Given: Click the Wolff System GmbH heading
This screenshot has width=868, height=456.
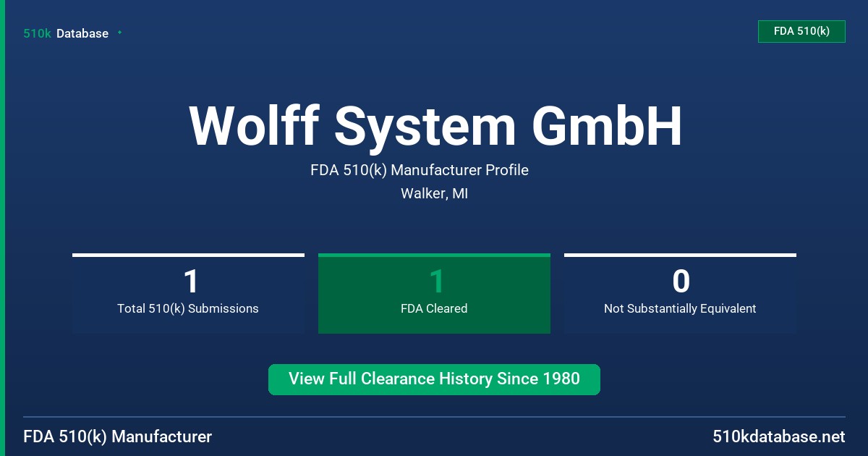Looking at the screenshot, I should click(x=435, y=127).
